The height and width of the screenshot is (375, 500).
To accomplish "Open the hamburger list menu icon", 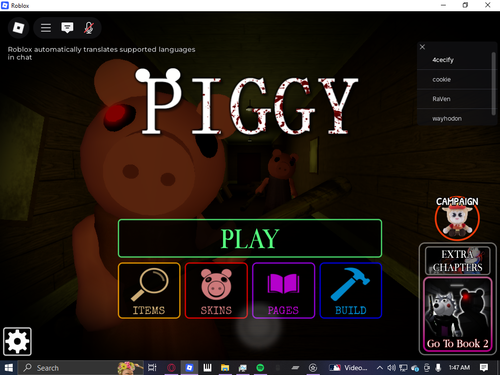I will coord(46,28).
